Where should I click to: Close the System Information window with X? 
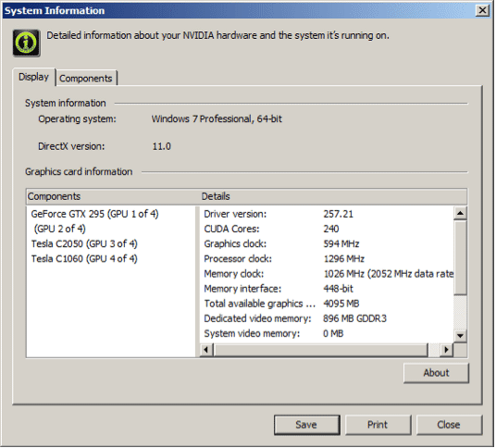click(483, 10)
